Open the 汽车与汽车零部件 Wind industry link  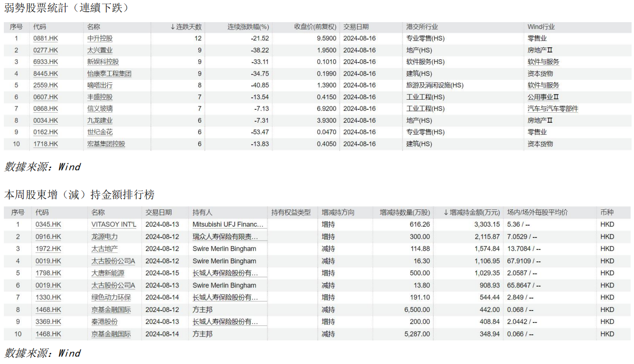(x=553, y=109)
